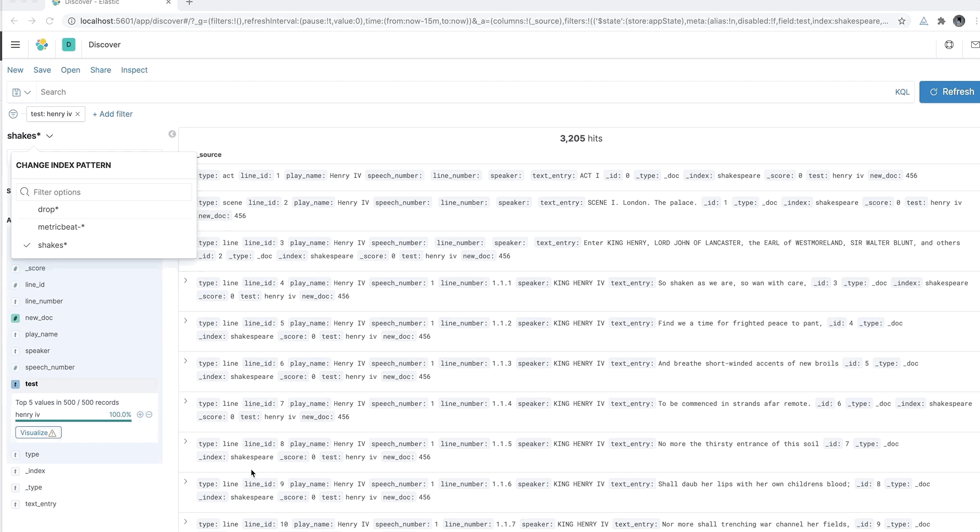Viewport: 980px width, 532px height.
Task: Click the Elastic logo icon
Action: click(42, 45)
